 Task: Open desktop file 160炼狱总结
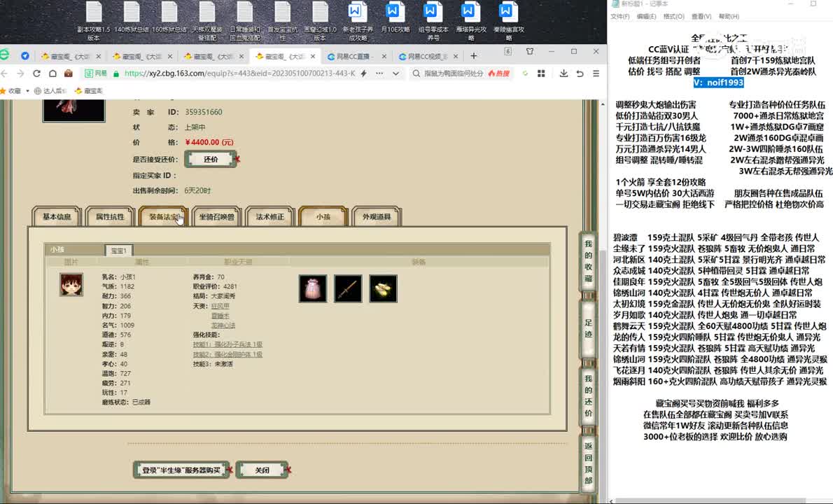pyautogui.click(x=169, y=17)
